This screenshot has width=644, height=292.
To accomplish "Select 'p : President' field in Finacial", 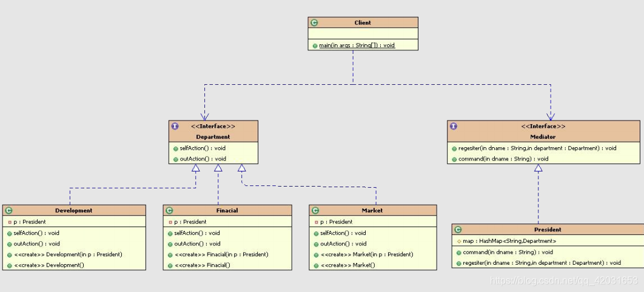I will [x=190, y=222].
